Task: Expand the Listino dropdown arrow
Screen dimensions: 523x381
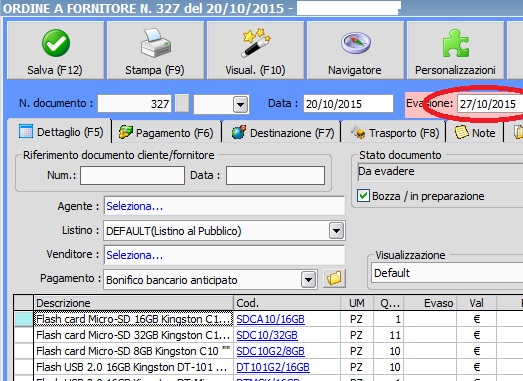Action: pos(336,231)
